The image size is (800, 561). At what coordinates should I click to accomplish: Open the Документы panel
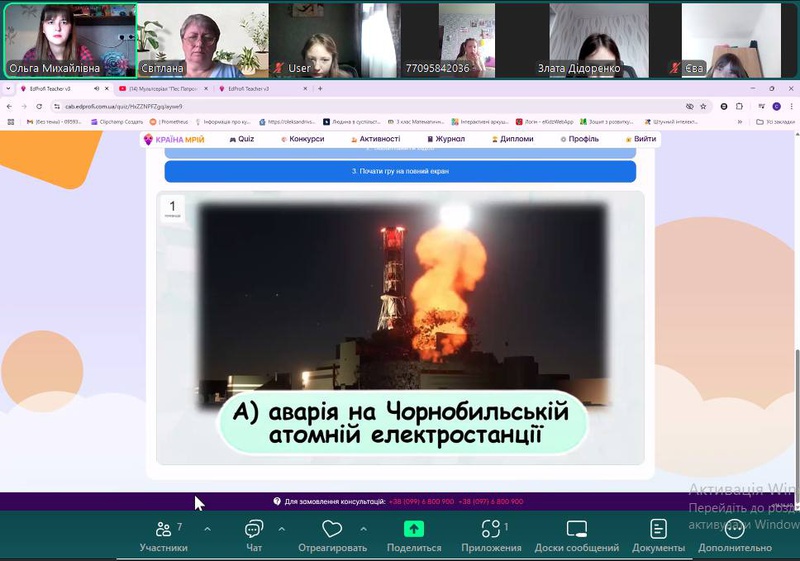pos(658,537)
